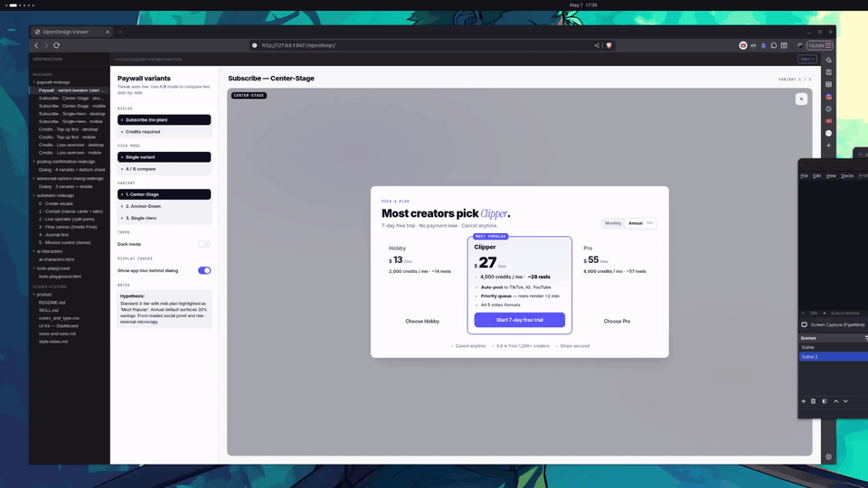This screenshot has width=868, height=488.
Task: Click the Open link above preview
Action: [x=807, y=60]
